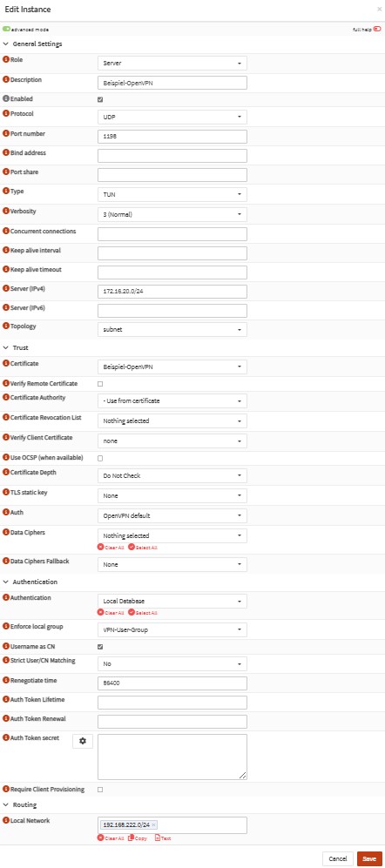Open the Enforce local group dropdown
This screenshot has width=385, height=868.
(172, 629)
